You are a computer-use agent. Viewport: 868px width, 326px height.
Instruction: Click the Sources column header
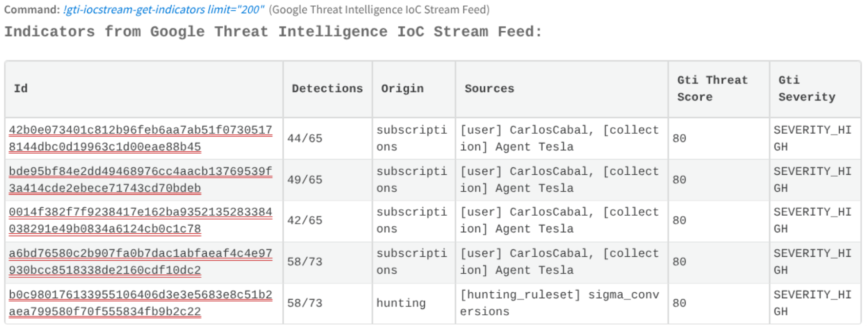(x=489, y=89)
